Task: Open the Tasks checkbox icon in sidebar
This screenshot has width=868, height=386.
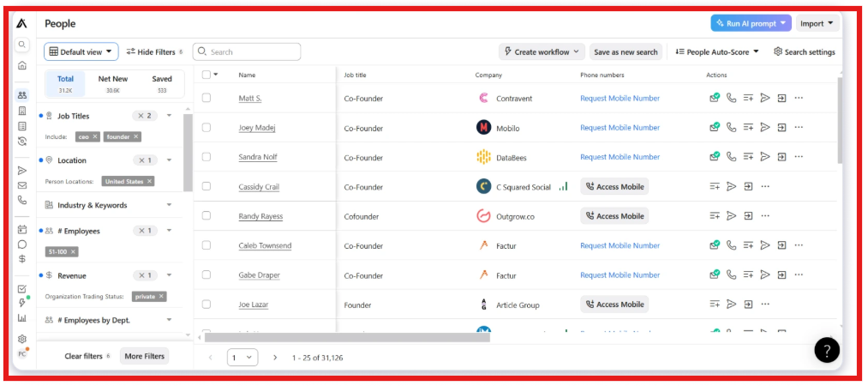Action: [22, 288]
